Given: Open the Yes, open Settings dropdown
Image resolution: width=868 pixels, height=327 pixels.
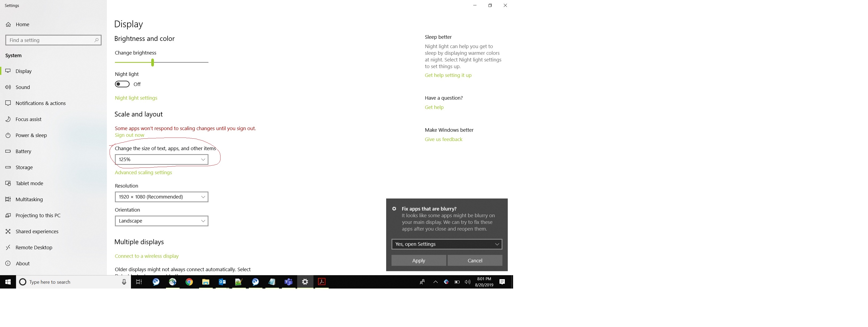Looking at the screenshot, I should click(x=447, y=244).
